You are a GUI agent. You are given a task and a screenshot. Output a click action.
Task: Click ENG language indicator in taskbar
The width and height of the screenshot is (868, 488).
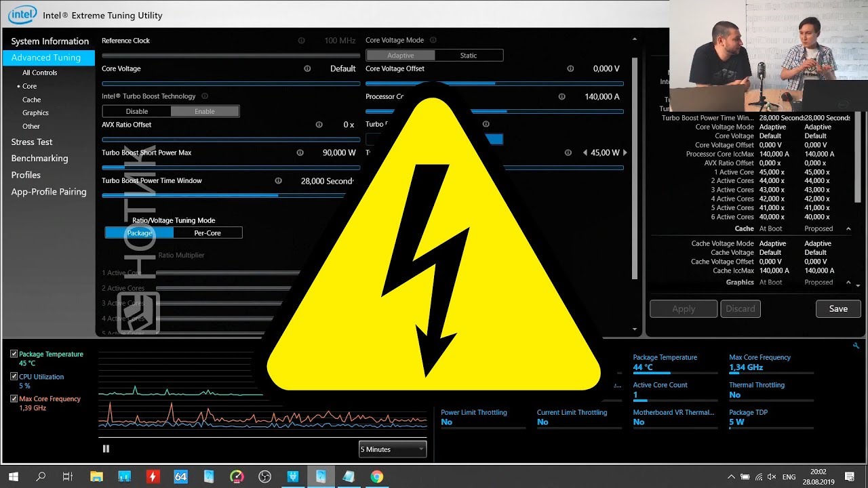click(x=789, y=476)
